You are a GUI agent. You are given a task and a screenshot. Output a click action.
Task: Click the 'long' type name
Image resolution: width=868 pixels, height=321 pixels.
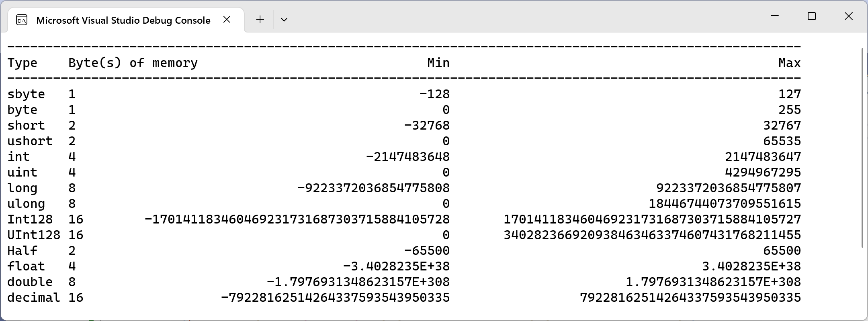[x=23, y=188]
